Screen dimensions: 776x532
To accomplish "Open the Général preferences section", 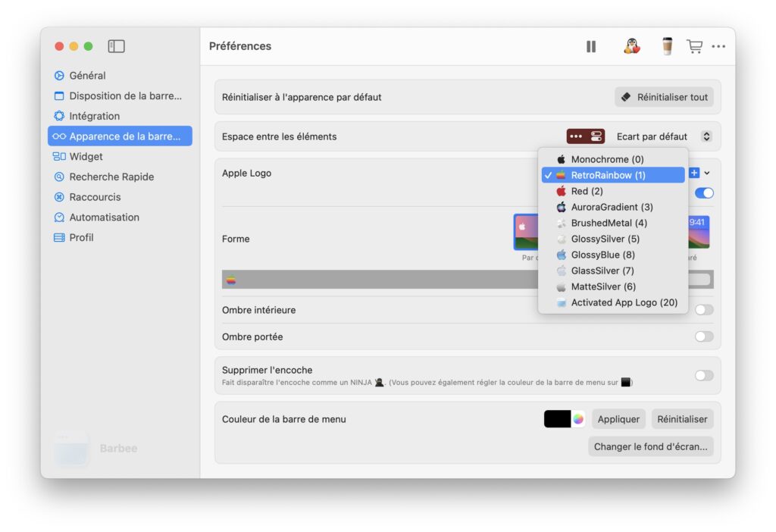I will point(120,75).
